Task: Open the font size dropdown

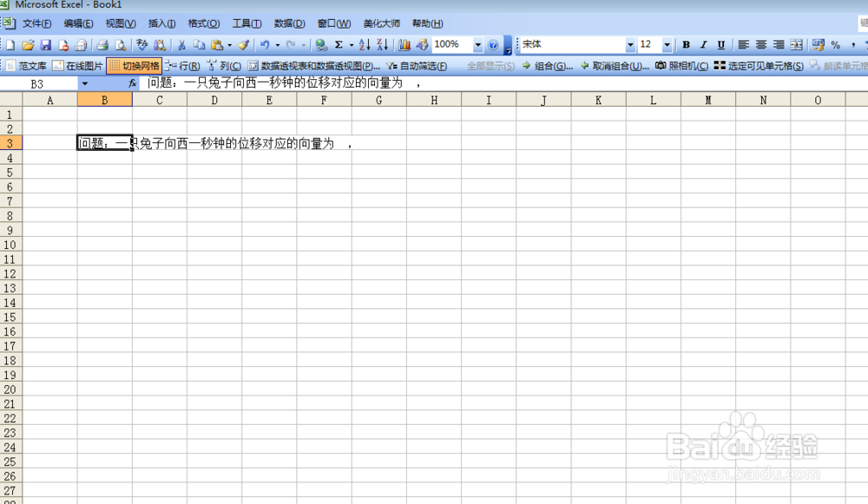Action: point(667,45)
